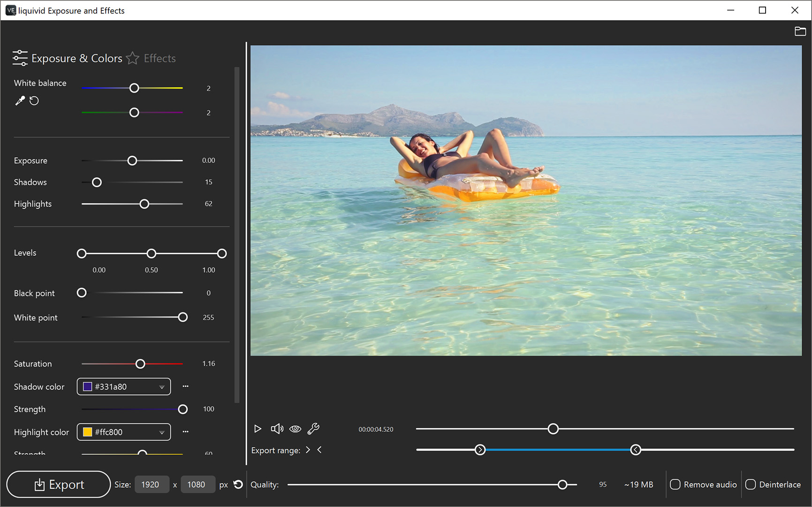Toggle the before/after eye preview

point(295,429)
